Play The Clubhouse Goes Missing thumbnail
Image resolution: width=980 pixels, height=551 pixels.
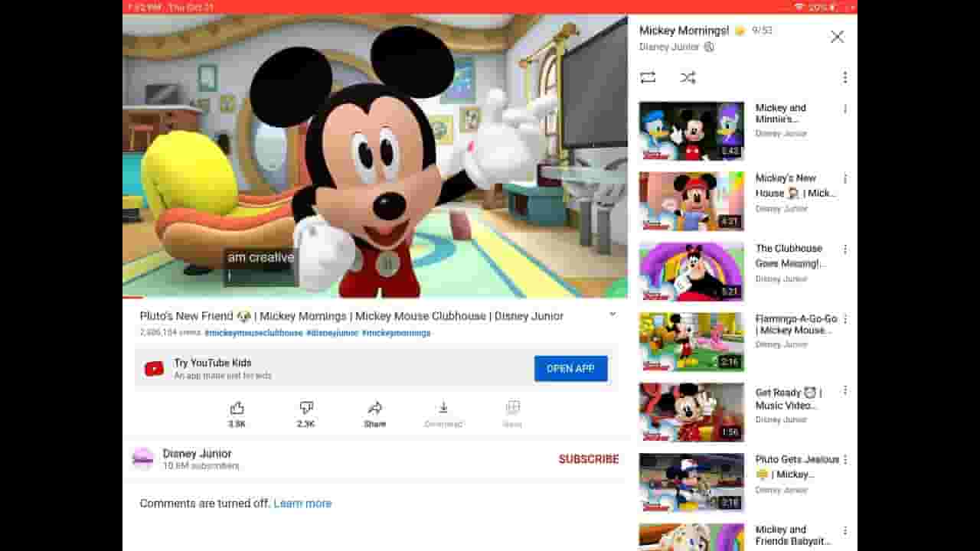[x=691, y=272]
